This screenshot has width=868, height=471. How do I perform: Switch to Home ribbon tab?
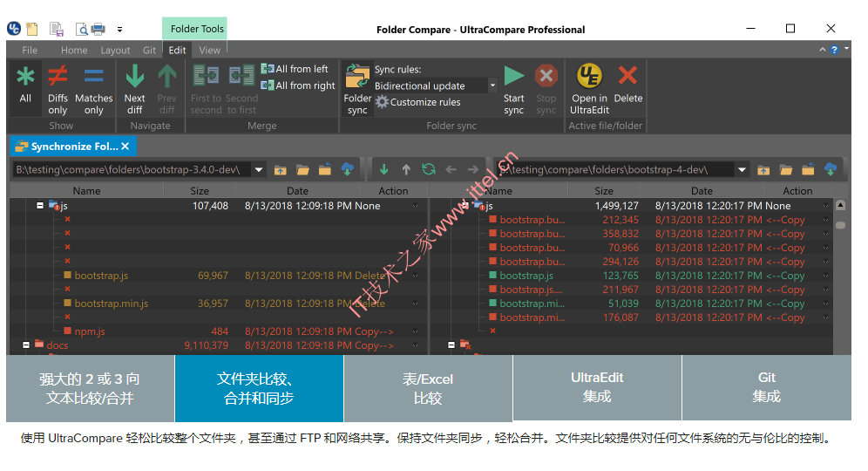74,50
